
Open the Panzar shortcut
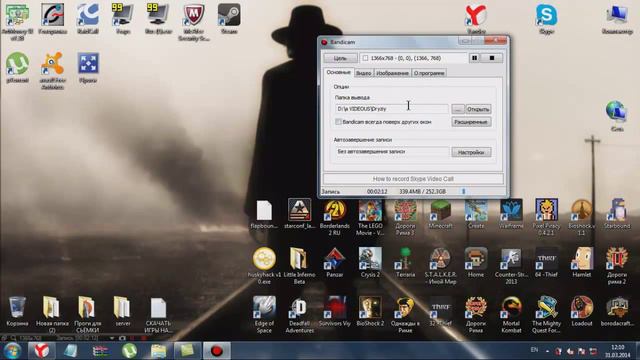pyautogui.click(x=335, y=262)
